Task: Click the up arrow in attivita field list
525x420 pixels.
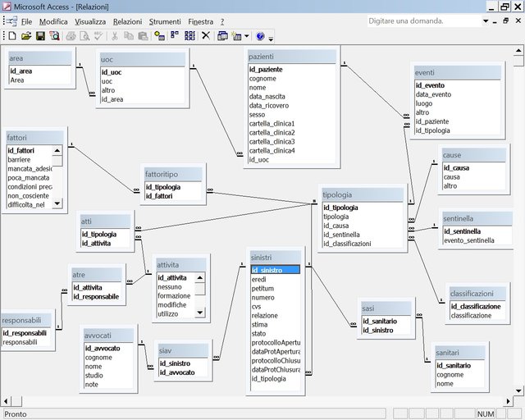Action: pos(200,277)
